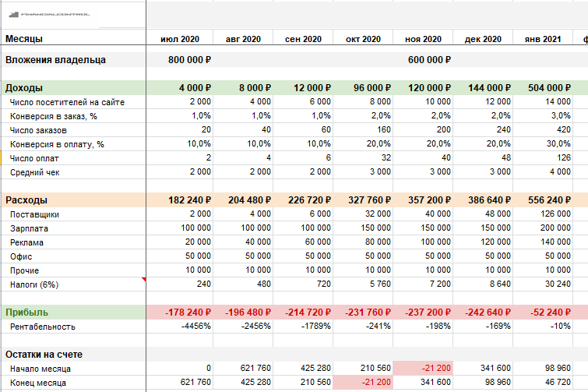Viewport: 588px width, 392px height.
Task: Click the 'Конец месяца' row label
Action: (38, 383)
